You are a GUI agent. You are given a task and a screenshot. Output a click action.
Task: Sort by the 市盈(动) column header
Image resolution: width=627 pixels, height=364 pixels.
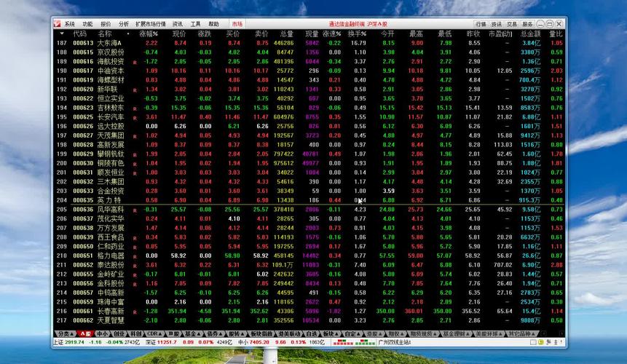pyautogui.click(x=500, y=33)
